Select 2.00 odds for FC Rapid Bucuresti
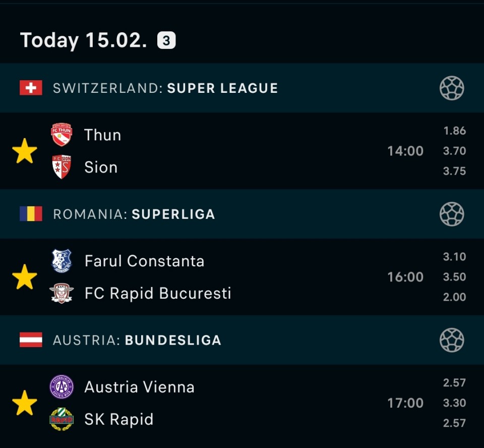This screenshot has width=484, height=448. click(454, 297)
